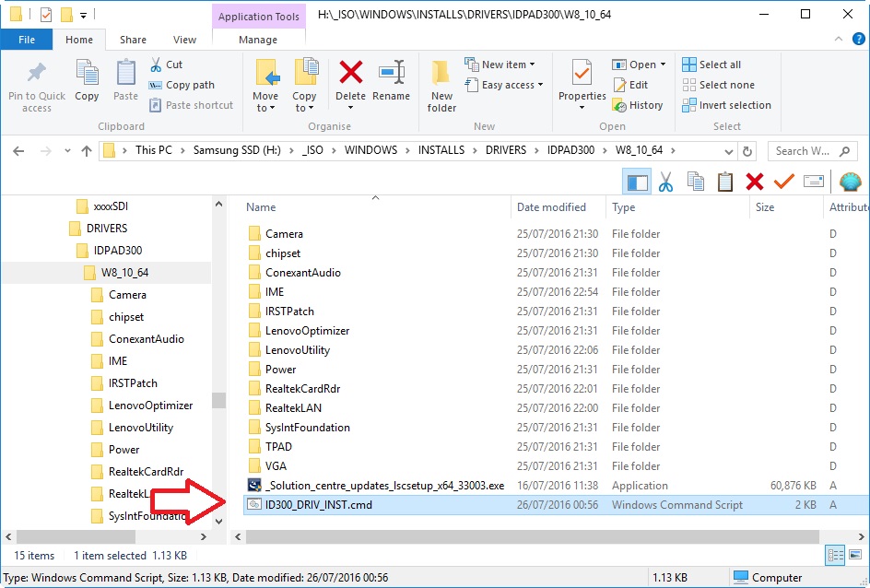Click the red Delete X toolbar icon
870x588 pixels.
coord(754,181)
